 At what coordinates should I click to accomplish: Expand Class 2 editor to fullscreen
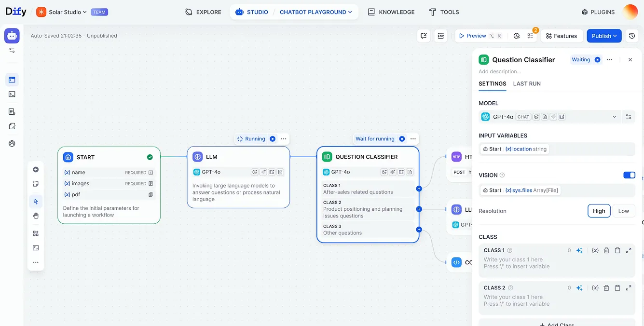[x=629, y=288]
